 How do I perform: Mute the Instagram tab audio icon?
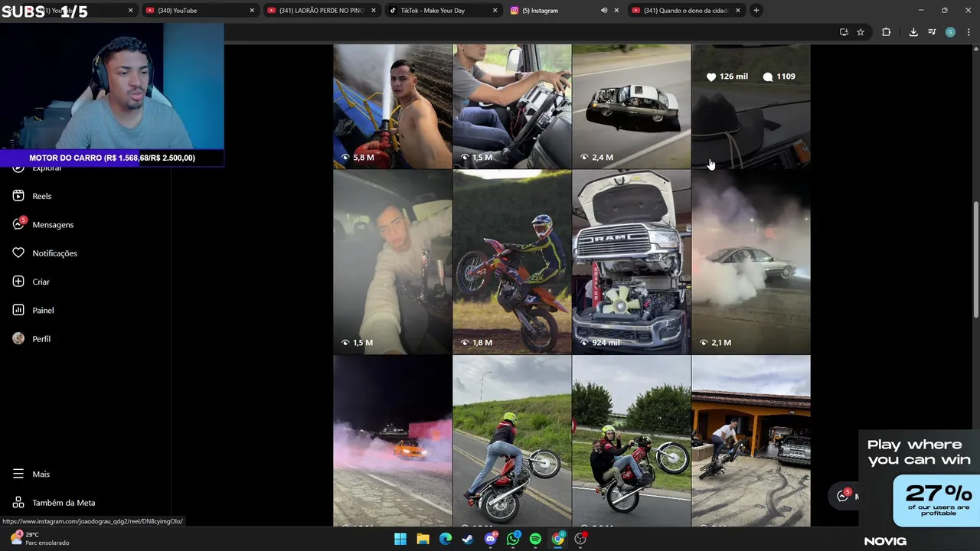pyautogui.click(x=604, y=11)
